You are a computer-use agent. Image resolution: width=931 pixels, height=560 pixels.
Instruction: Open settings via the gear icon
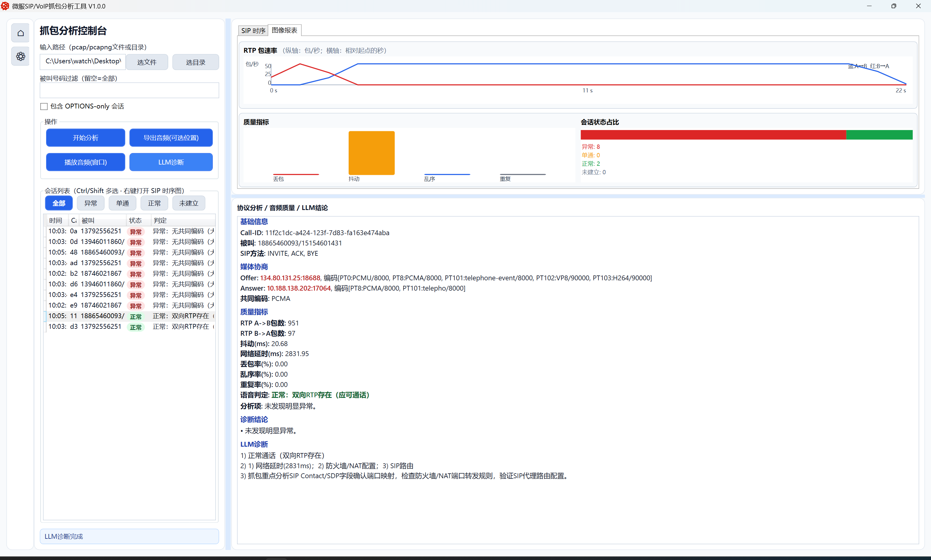(20, 57)
